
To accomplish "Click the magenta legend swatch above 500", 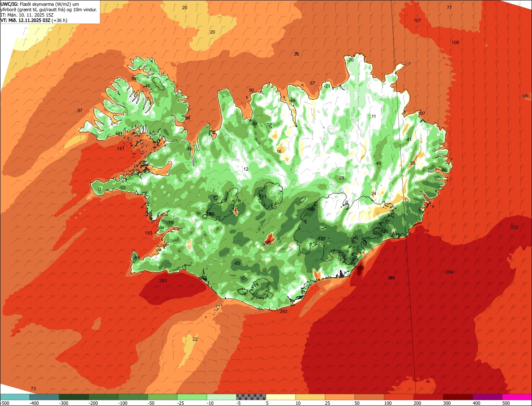I will (x=517, y=397).
